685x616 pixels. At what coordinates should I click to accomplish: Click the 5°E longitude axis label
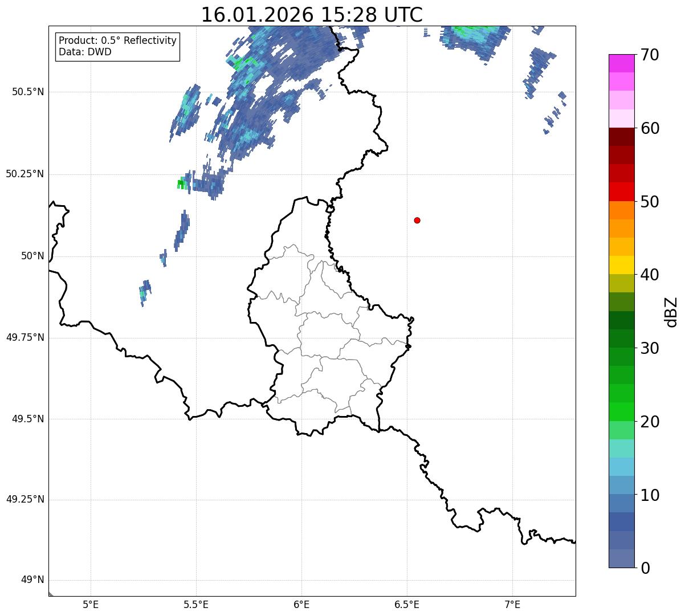[91, 604]
